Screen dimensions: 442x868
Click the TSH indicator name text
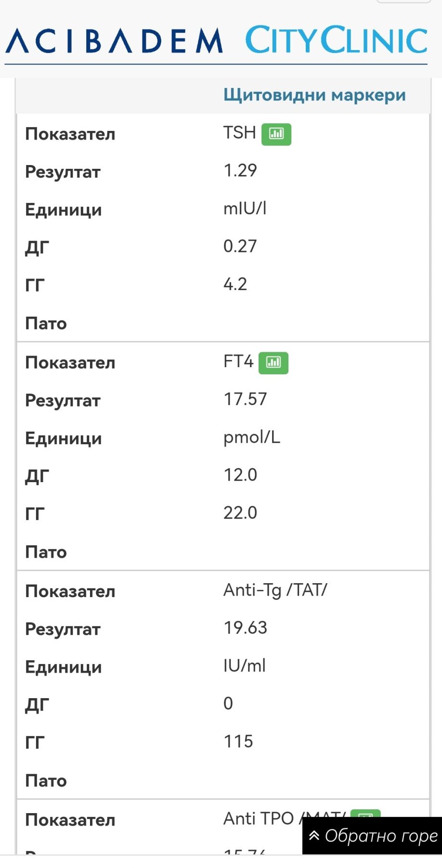pos(239,132)
